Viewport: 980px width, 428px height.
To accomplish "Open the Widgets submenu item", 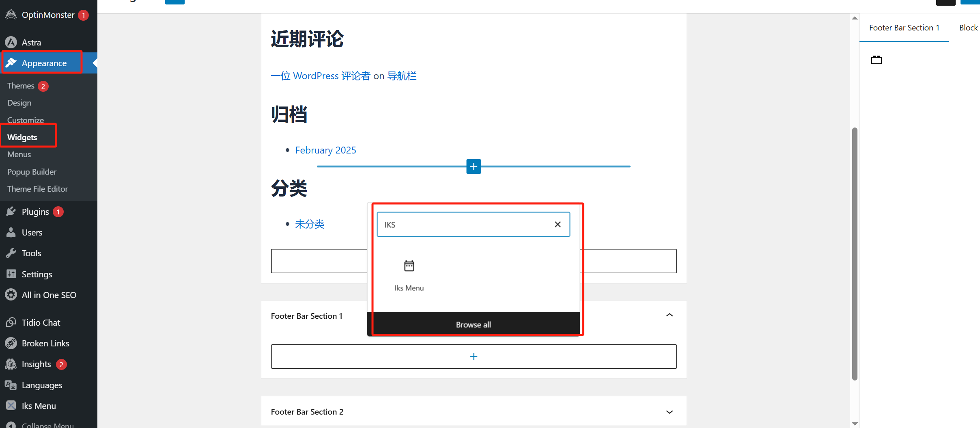I will [22, 137].
